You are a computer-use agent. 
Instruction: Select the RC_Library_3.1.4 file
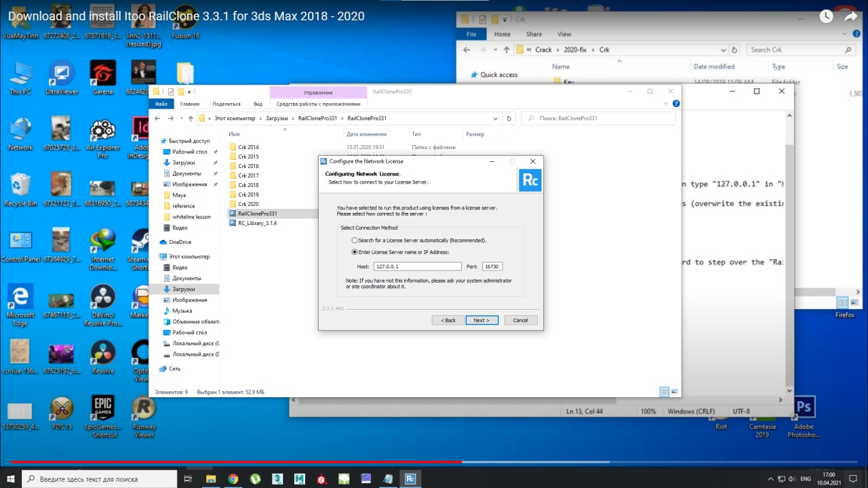click(257, 223)
